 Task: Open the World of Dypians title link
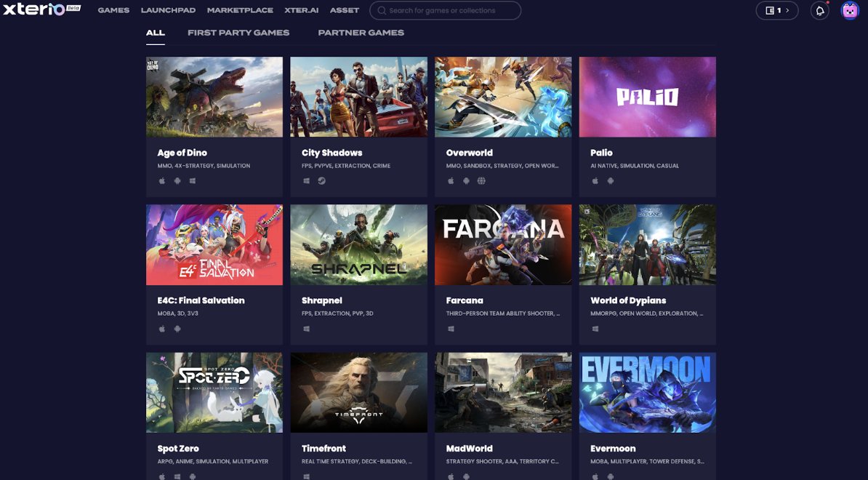(628, 300)
